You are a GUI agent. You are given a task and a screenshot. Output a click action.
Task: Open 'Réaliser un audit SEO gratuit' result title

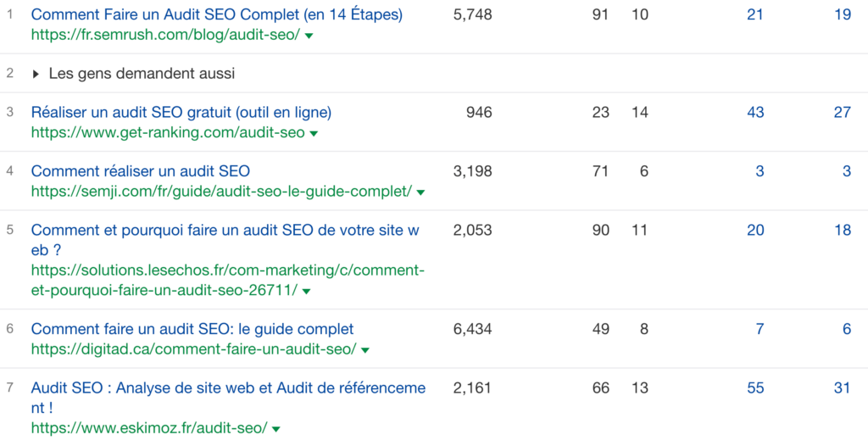[181, 113]
